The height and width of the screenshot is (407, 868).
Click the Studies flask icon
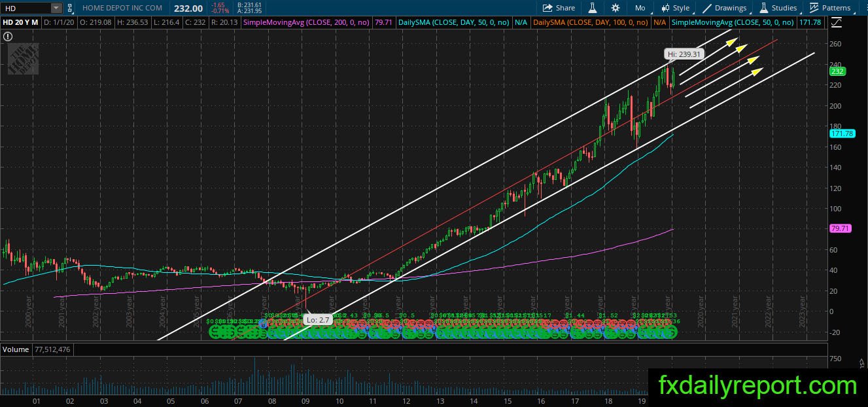click(763, 8)
